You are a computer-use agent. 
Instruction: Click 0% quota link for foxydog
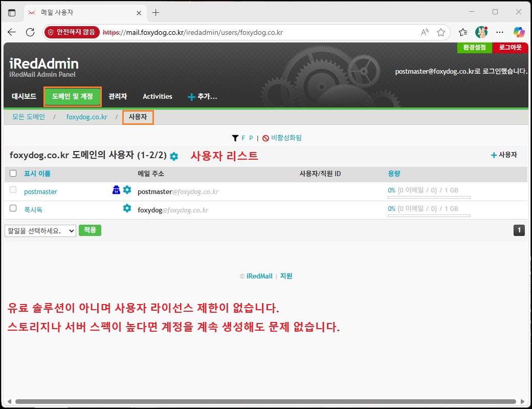tap(391, 208)
